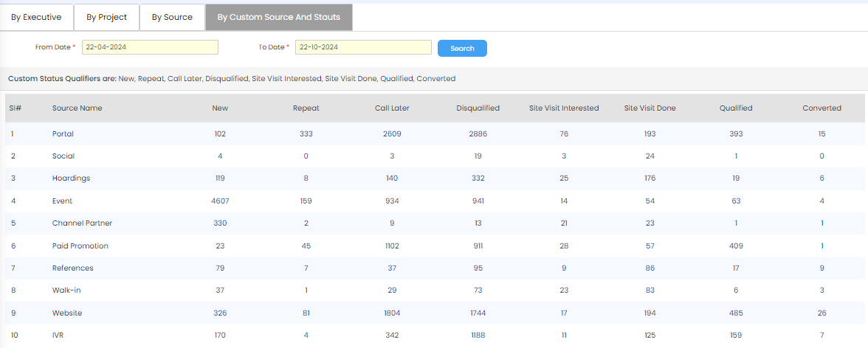This screenshot has height=348, width=868.
Task: Click Social's Site Visit Done value 24
Action: tap(650, 156)
